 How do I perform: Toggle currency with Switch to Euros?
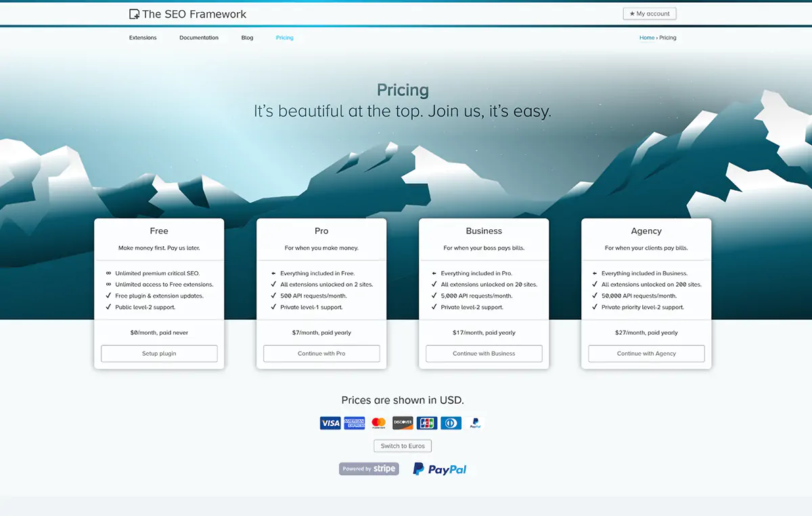point(403,446)
